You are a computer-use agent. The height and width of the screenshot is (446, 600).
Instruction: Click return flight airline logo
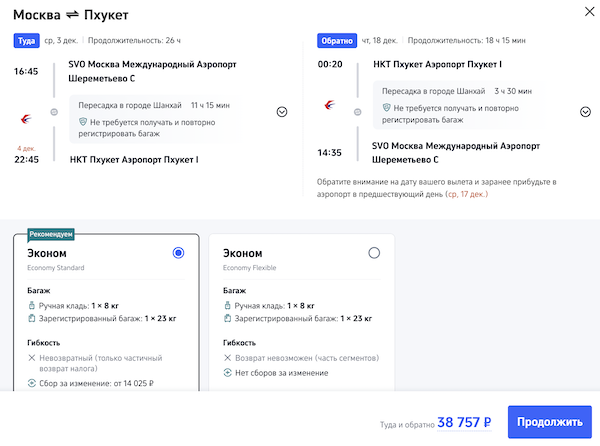point(329,104)
